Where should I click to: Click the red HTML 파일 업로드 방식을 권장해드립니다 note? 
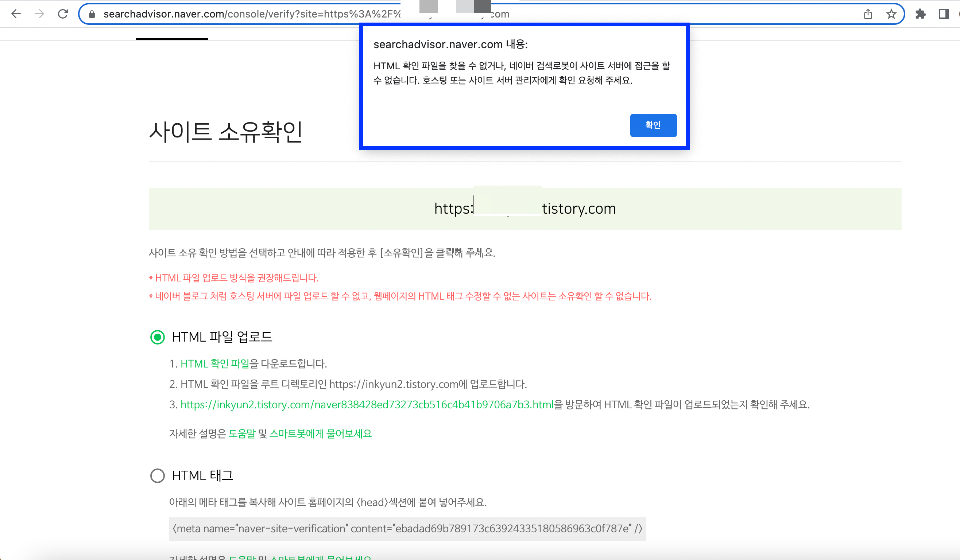[233, 278]
